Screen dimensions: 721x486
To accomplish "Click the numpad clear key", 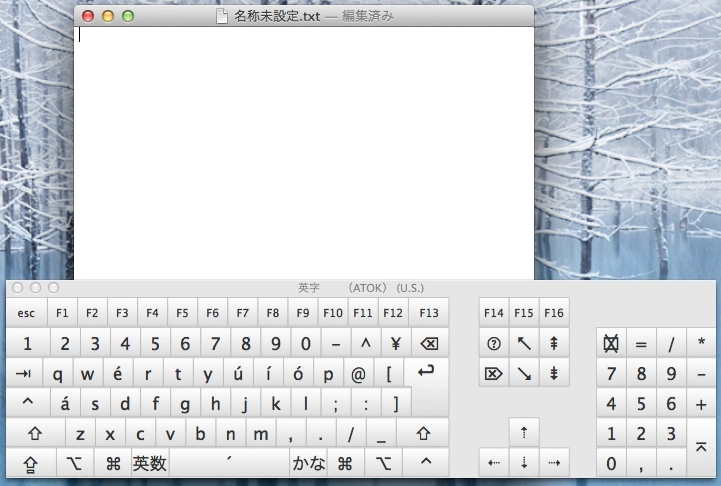I will tap(611, 343).
